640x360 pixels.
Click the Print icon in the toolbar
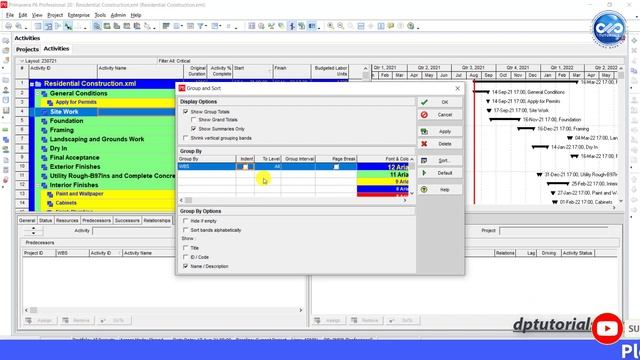(8, 26)
